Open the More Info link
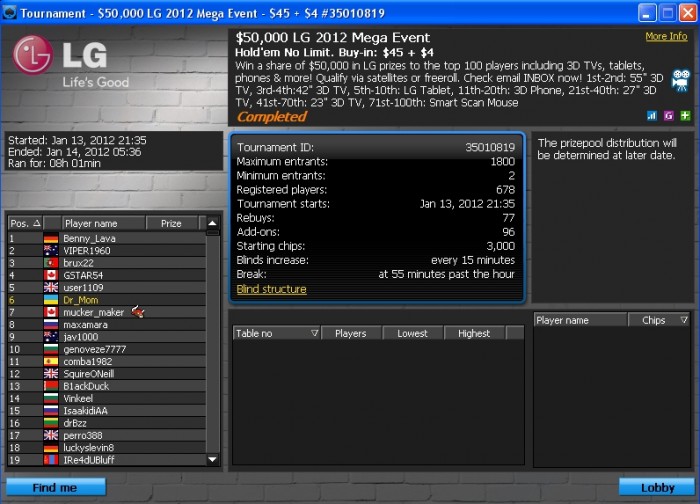Viewport: 700px width, 504px height. coord(666,36)
